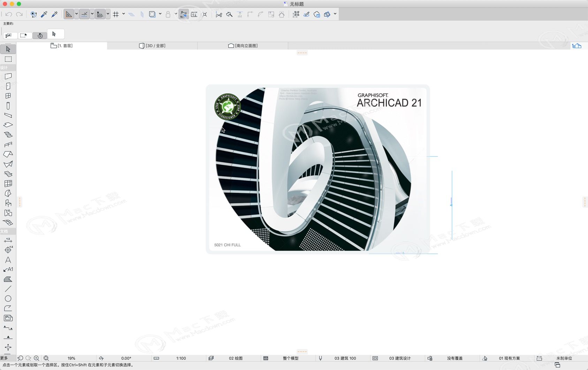The width and height of the screenshot is (588, 370).
Task: Click the measure ruler icon in toolbar
Action: coord(194,14)
